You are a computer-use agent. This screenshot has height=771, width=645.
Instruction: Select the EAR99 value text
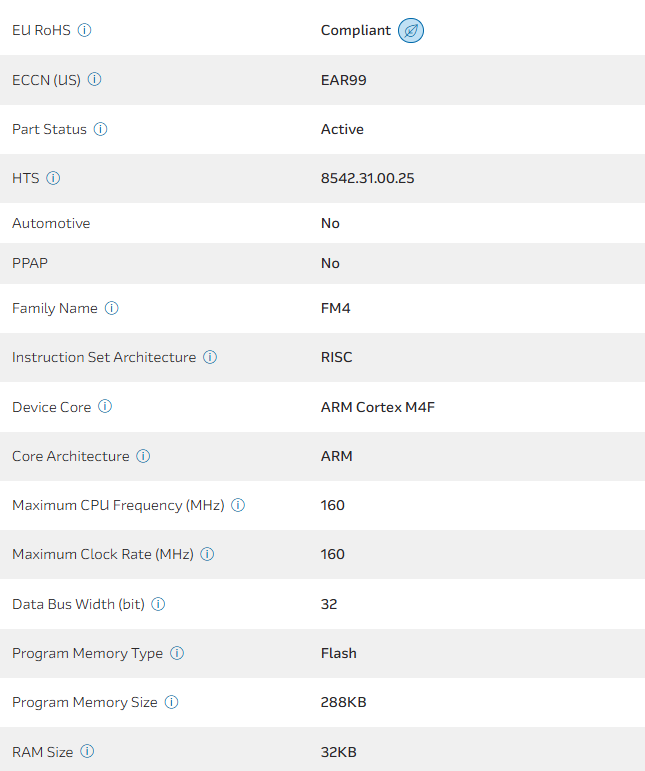coord(343,80)
